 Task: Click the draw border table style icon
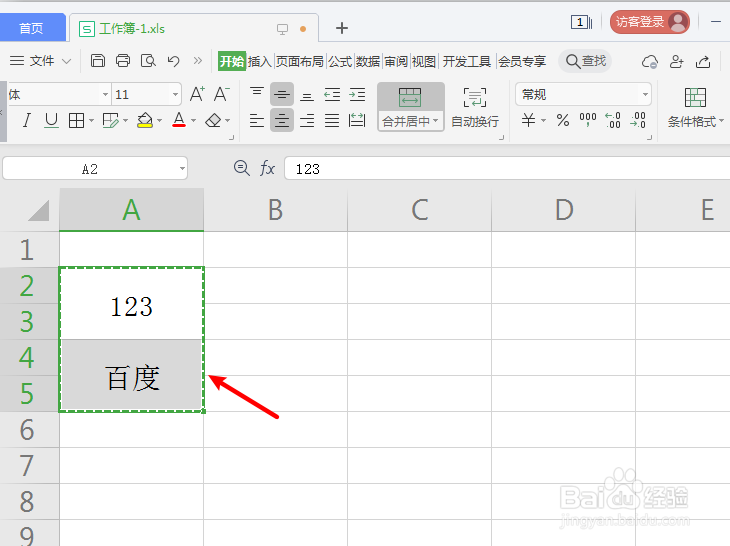click(x=111, y=121)
